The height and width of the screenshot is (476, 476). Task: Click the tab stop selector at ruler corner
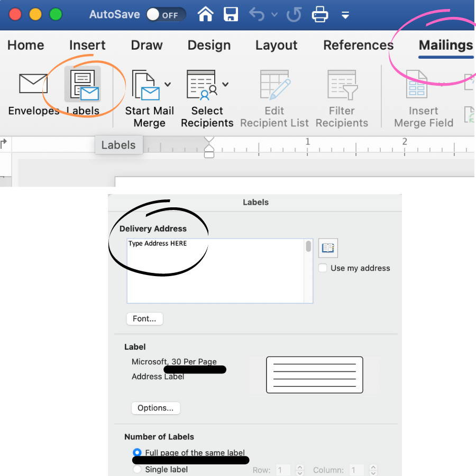pyautogui.click(x=4, y=143)
